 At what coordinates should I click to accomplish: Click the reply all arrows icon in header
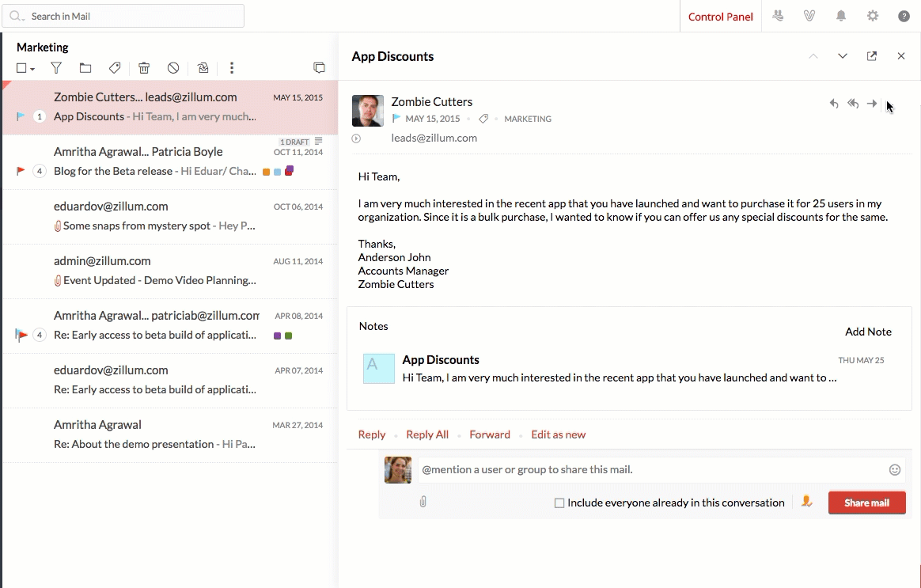[853, 104]
